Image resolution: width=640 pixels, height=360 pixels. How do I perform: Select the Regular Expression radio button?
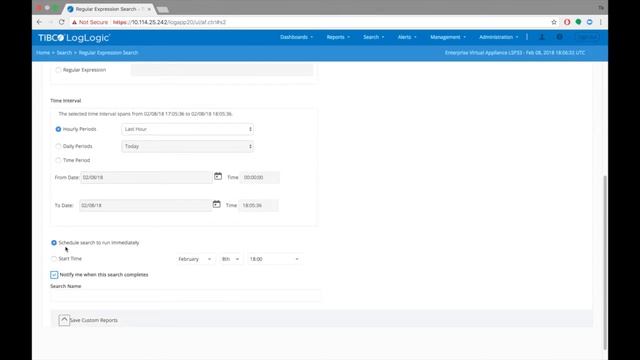tap(58, 70)
